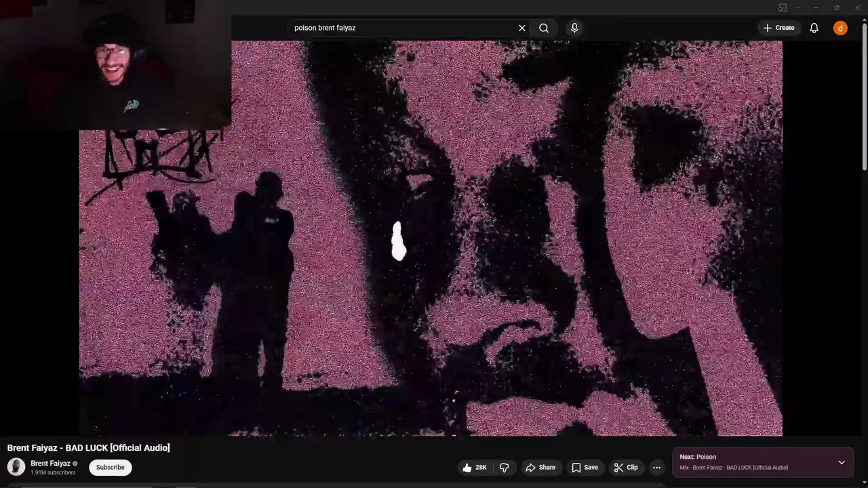Click the video player to pause
The height and width of the screenshot is (488, 868).
[x=431, y=238]
